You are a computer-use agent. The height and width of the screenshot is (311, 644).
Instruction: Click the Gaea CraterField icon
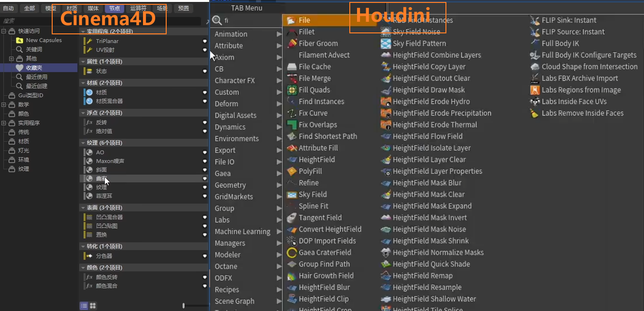[291, 252]
